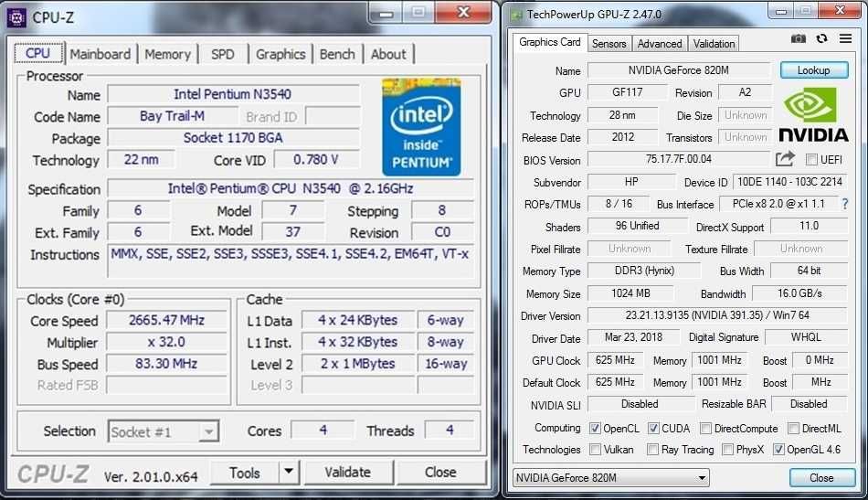Switch to the Validation tab in GPU-Z
868x500 pixels.
tap(715, 44)
